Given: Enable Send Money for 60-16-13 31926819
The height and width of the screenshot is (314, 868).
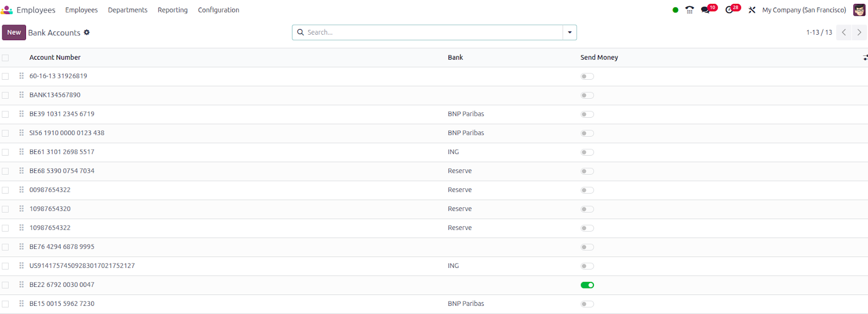Looking at the screenshot, I should (587, 76).
